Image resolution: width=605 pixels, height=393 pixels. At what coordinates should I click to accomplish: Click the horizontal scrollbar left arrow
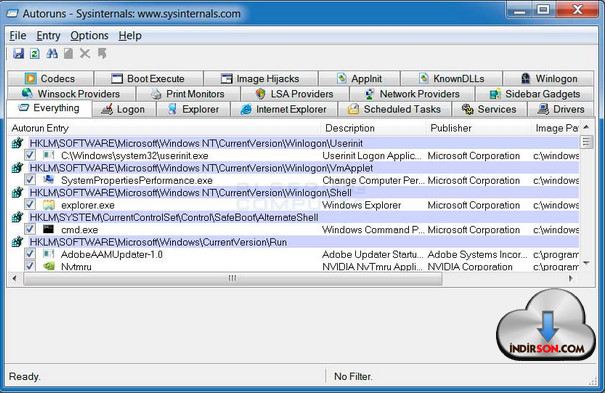click(14, 278)
